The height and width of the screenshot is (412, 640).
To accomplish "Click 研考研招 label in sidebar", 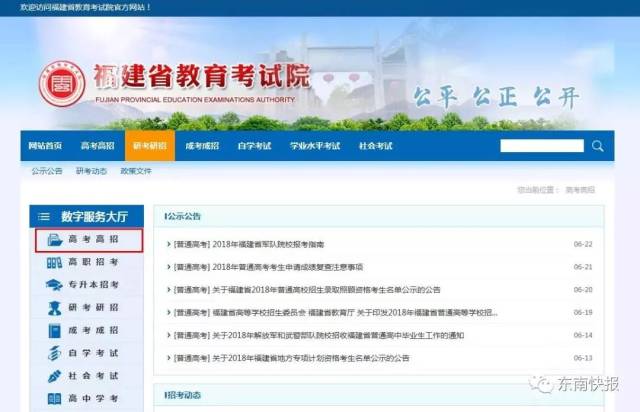I will [93, 307].
